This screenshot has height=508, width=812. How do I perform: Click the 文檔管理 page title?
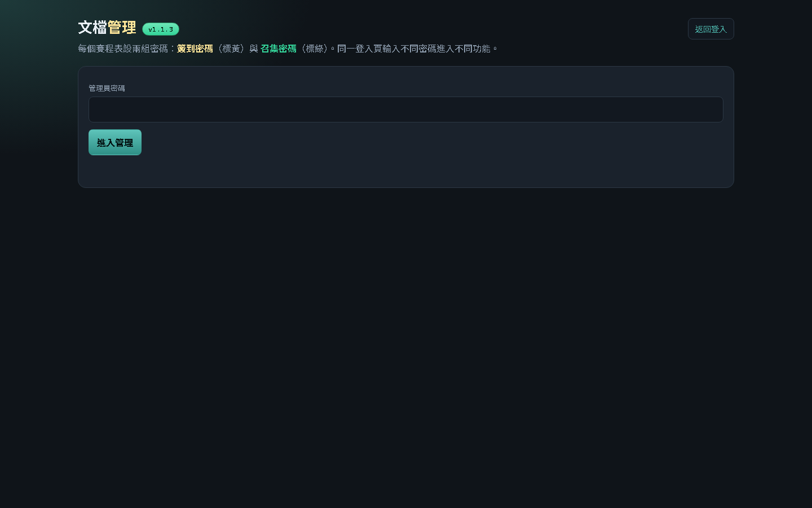107,28
